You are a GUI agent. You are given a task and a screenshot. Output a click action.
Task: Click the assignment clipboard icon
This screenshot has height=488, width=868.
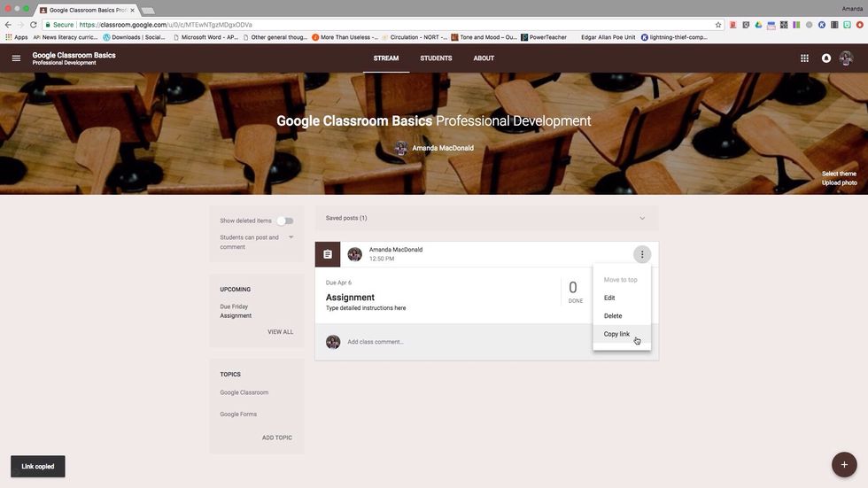[x=328, y=254]
